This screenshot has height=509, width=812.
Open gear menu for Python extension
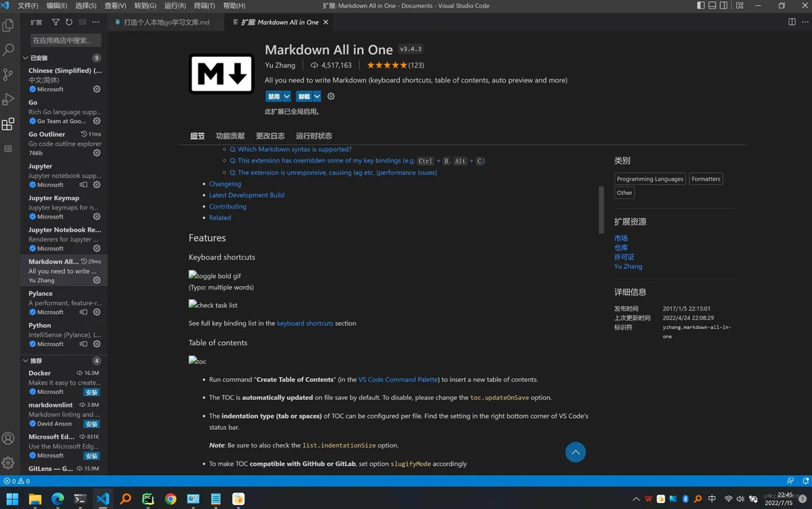[x=97, y=344]
